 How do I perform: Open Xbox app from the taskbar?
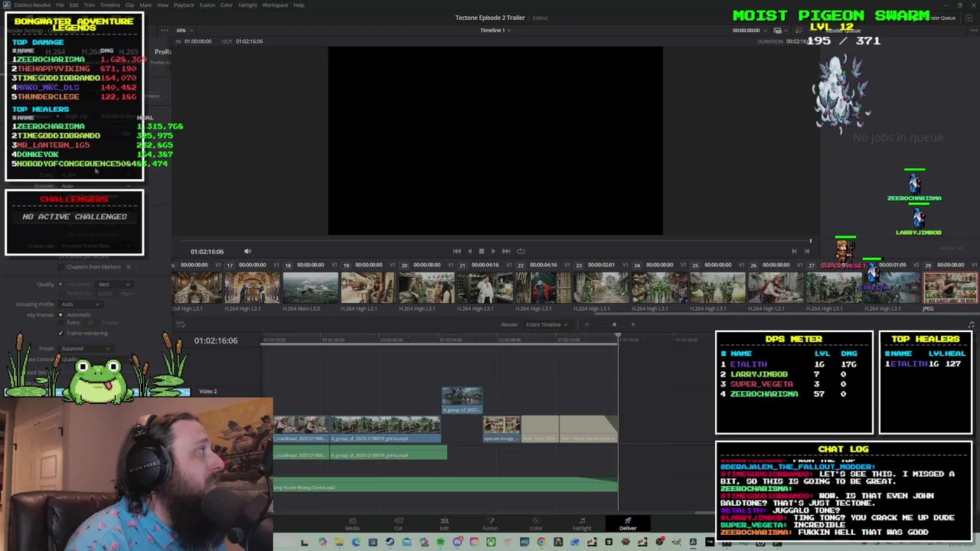pos(491,543)
